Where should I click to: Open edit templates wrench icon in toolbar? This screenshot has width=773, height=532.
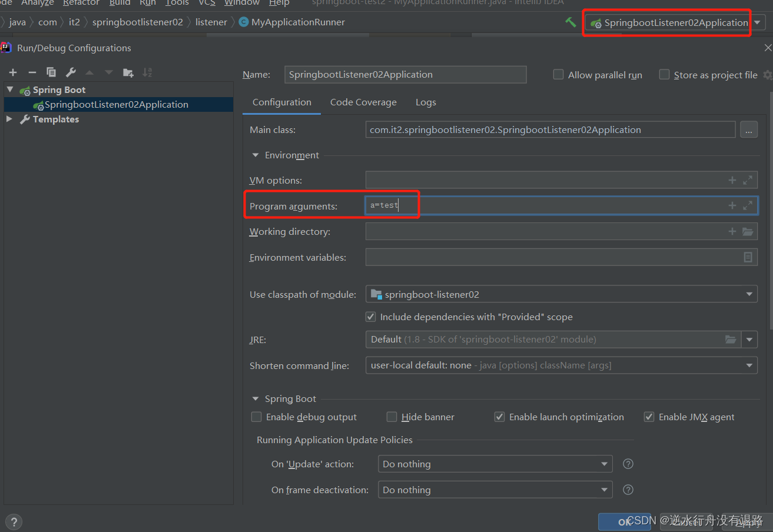pos(71,72)
